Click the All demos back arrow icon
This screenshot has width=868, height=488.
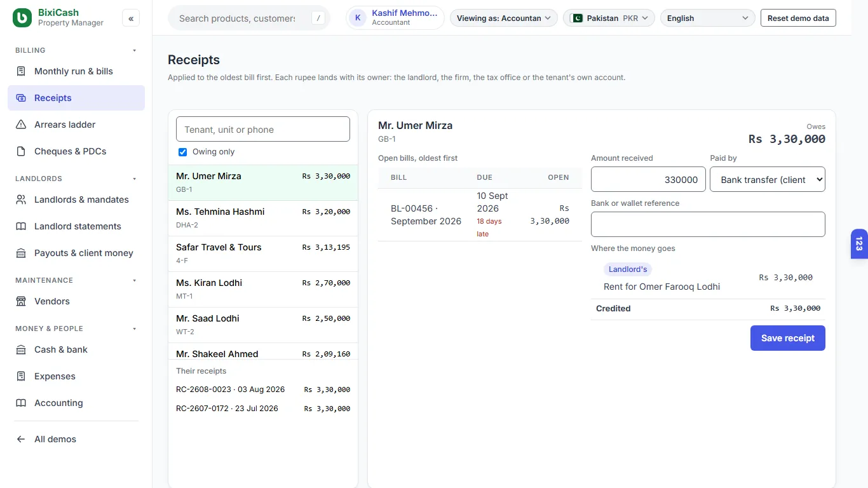(21, 439)
